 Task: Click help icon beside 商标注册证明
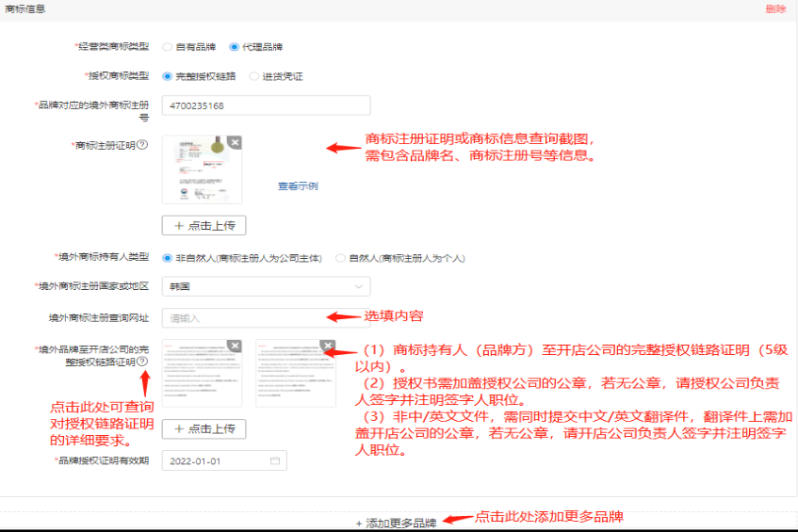point(143,145)
